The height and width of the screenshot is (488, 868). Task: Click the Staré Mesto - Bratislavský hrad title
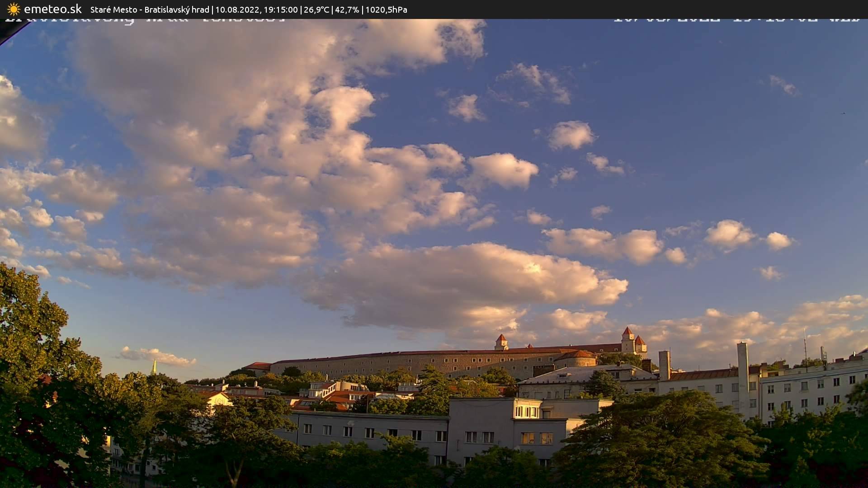coord(150,9)
